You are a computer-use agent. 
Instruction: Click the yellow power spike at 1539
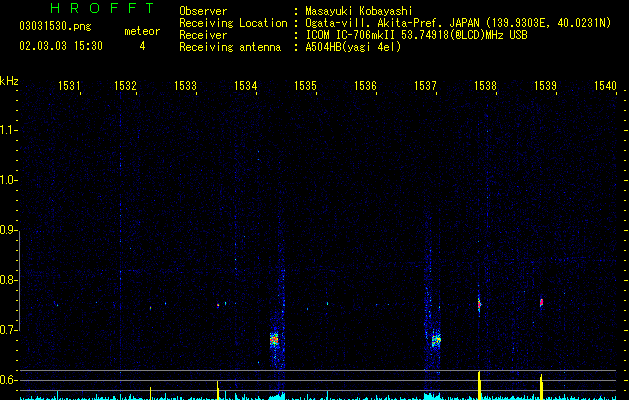[541, 387]
